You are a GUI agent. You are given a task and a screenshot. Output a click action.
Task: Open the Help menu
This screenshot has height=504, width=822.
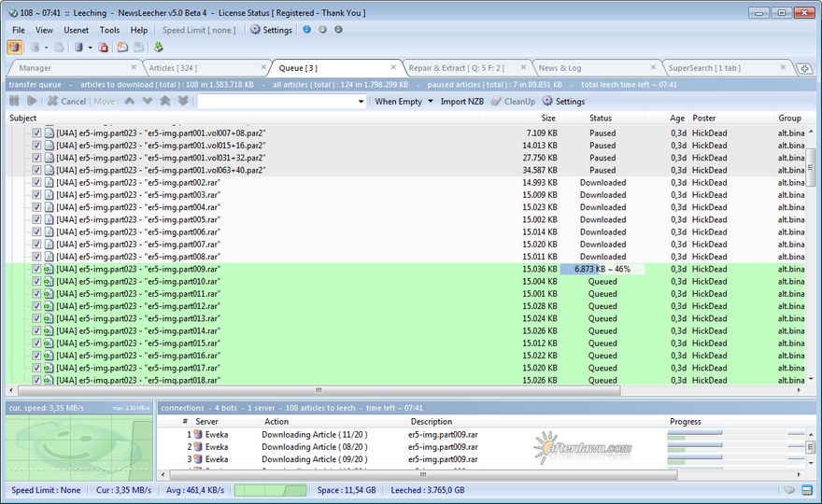(x=139, y=30)
